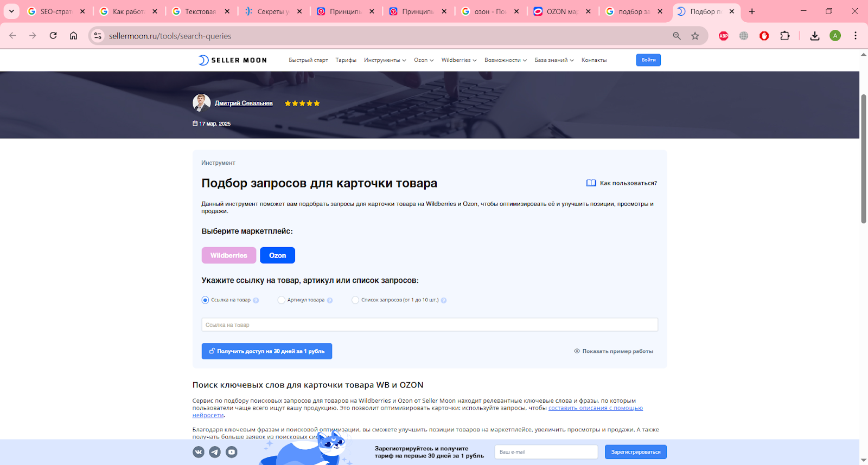The height and width of the screenshot is (465, 868).
Task: Click the page vertical scrollbar thumb
Action: [x=864, y=159]
